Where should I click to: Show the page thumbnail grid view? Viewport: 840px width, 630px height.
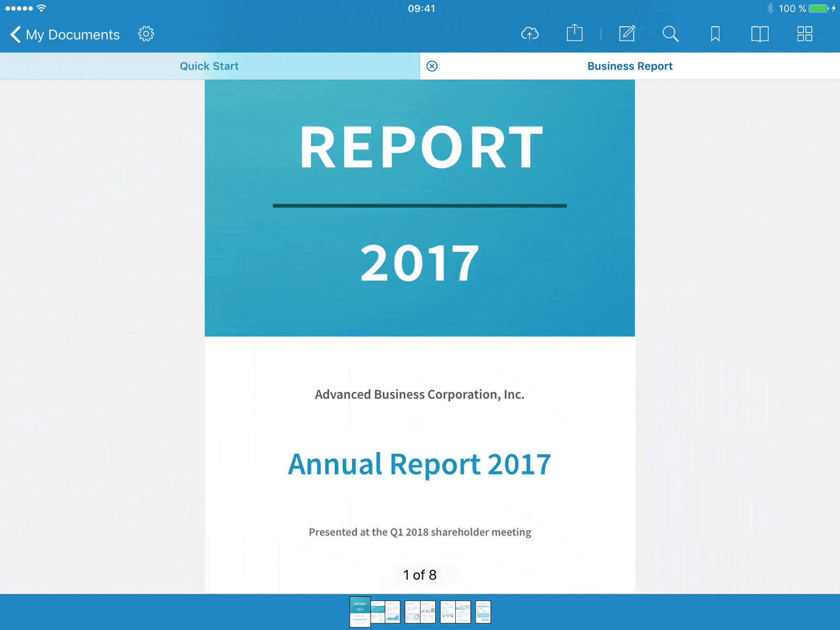point(804,34)
